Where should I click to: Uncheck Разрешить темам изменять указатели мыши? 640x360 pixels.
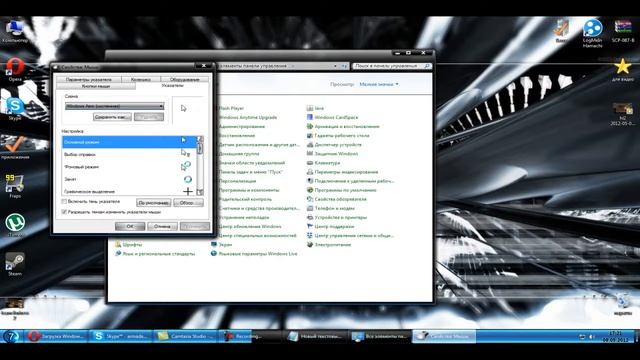[64, 212]
